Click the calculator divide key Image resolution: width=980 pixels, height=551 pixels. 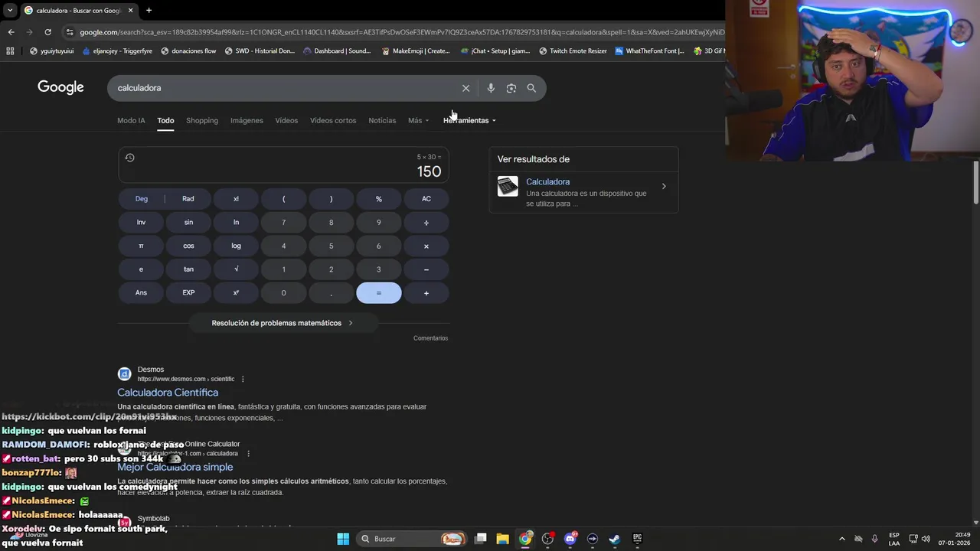(x=426, y=223)
